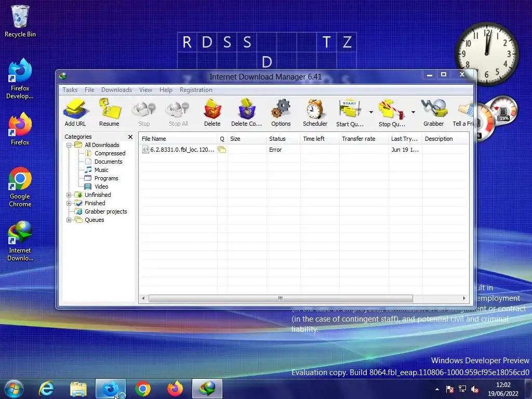Select the Documents category
532x399 pixels.
(108, 162)
